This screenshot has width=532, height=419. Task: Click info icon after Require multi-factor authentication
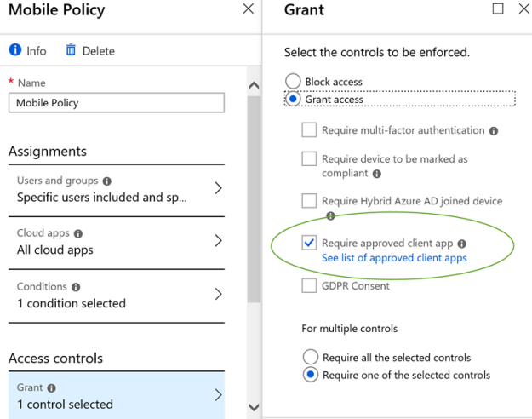coord(494,131)
